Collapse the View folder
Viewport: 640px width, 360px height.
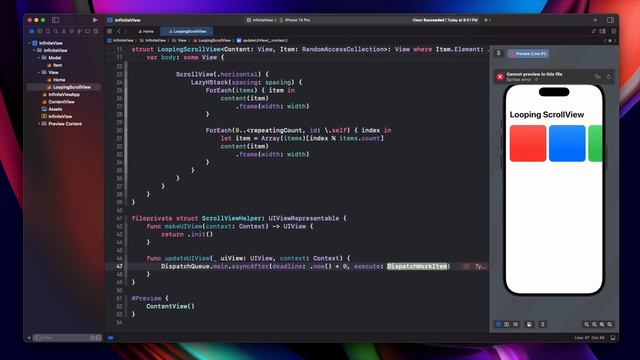click(39, 72)
